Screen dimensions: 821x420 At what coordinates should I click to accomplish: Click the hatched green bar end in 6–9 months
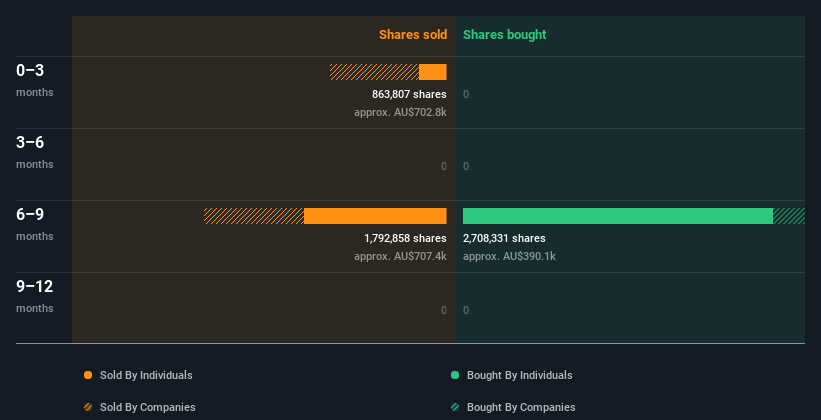point(789,216)
